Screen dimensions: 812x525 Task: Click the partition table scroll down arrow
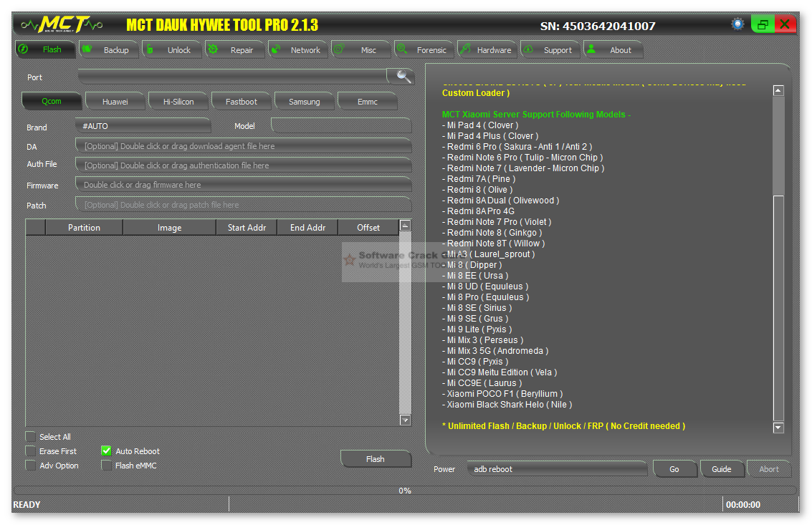tap(406, 420)
